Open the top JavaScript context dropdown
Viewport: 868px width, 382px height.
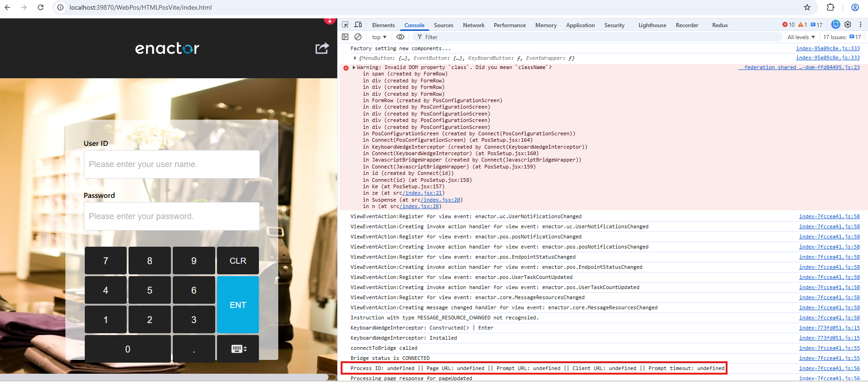(379, 37)
